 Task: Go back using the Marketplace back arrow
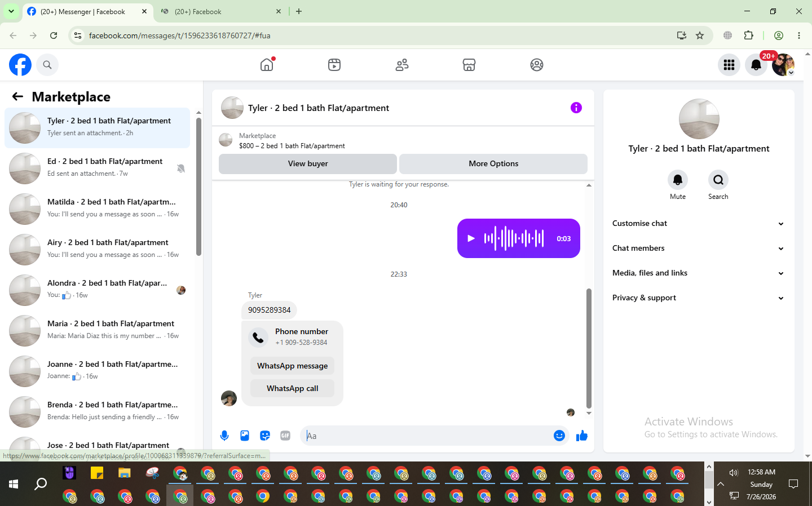pos(17,96)
